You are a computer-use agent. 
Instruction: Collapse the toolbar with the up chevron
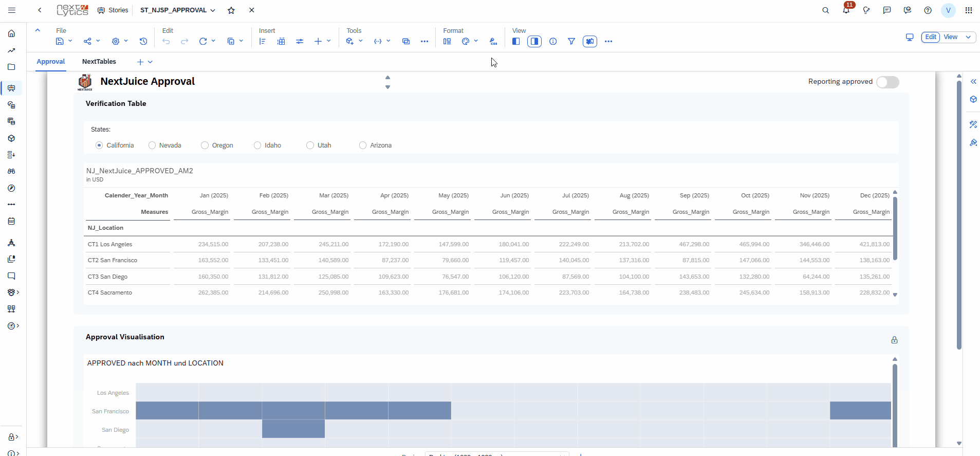(x=38, y=30)
